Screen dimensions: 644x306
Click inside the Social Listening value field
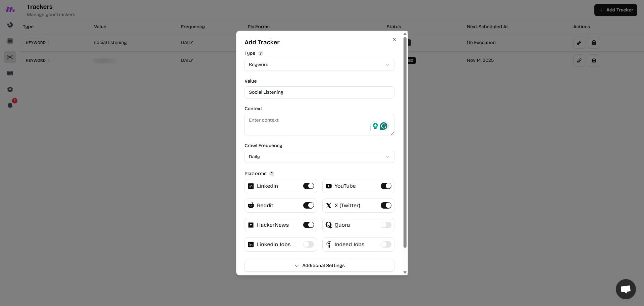(x=319, y=92)
